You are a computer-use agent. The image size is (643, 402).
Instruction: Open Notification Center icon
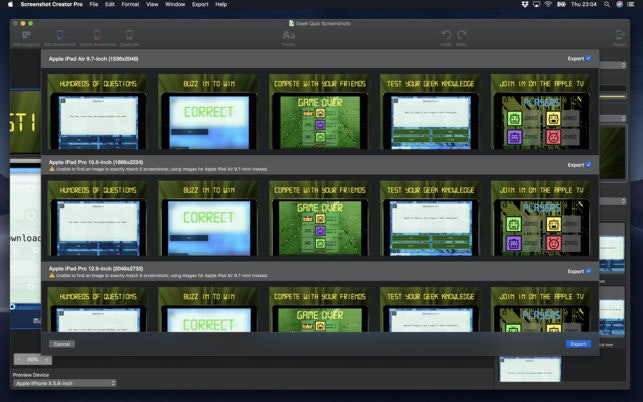631,4
